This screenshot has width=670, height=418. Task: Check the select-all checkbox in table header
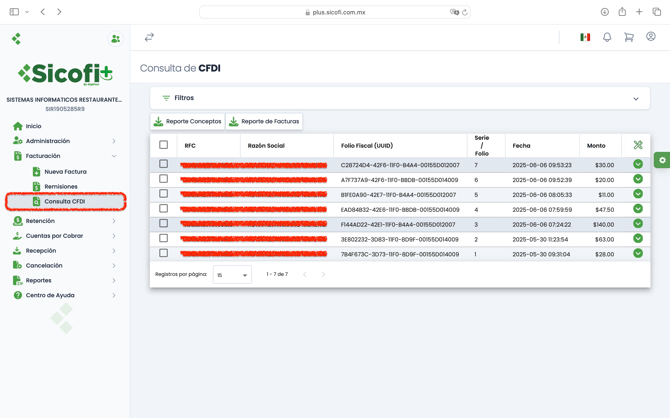click(163, 145)
